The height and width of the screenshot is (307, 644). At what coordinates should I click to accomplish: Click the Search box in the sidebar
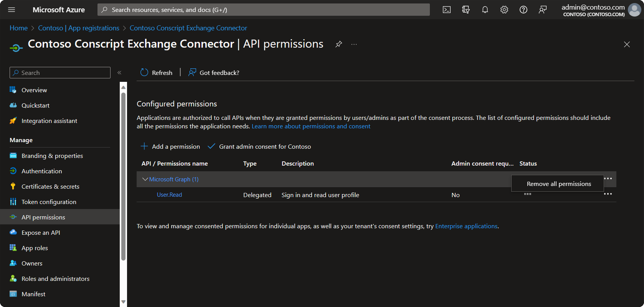point(60,73)
